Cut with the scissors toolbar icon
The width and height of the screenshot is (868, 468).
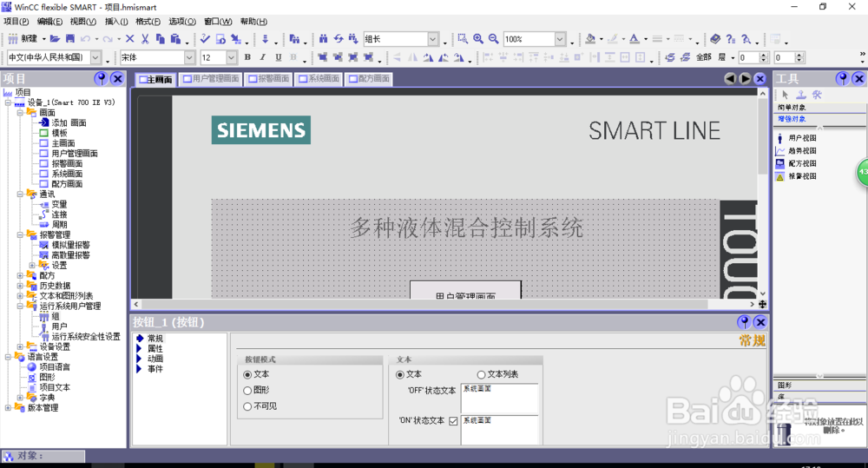(x=145, y=39)
